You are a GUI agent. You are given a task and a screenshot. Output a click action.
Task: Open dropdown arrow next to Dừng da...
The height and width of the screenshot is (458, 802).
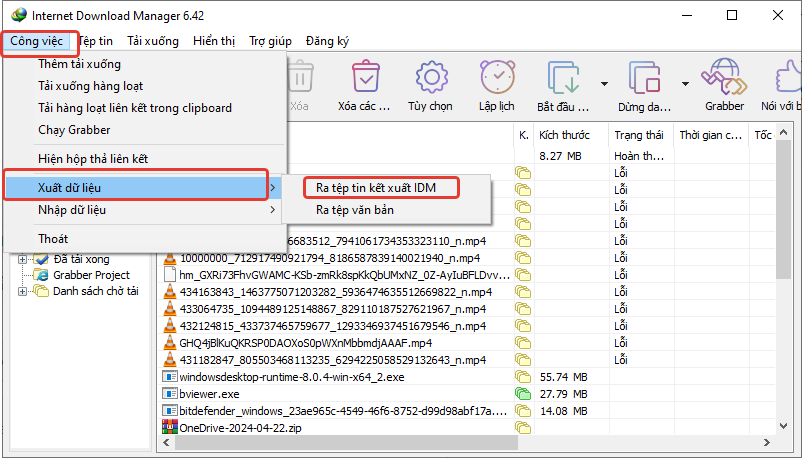pos(685,83)
